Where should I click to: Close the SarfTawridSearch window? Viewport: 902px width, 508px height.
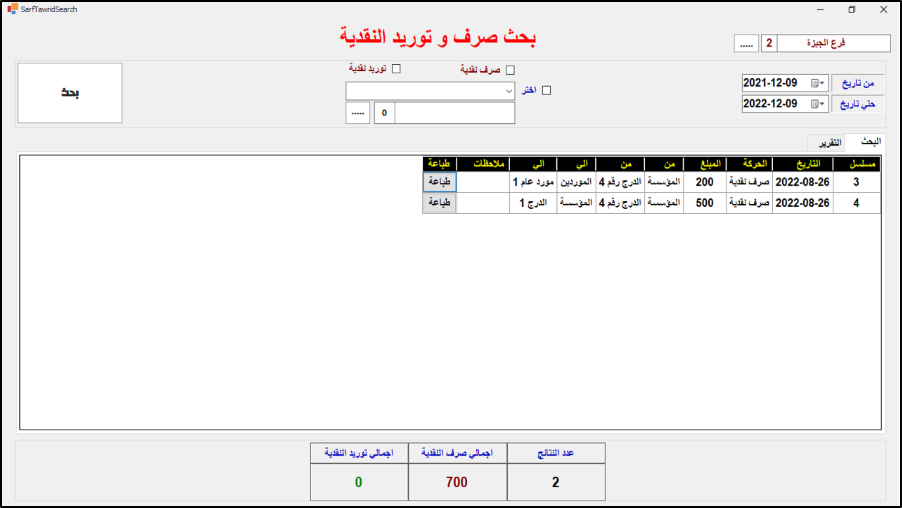point(883,9)
